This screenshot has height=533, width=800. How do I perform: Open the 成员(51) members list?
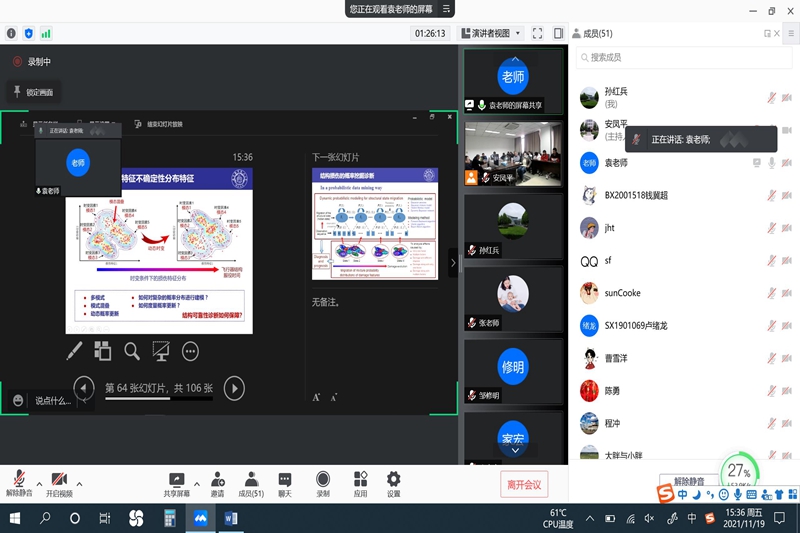(251, 484)
